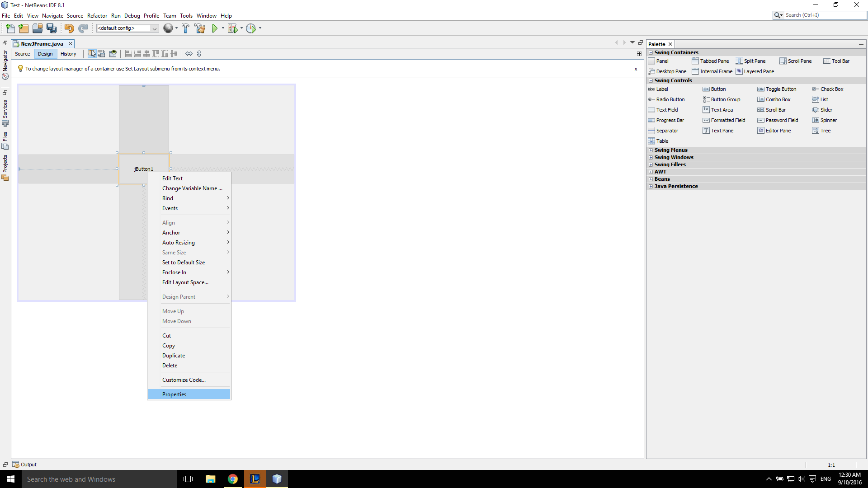Toggle Selection Mode in designer toolbar
868x488 pixels.
click(x=92, y=54)
